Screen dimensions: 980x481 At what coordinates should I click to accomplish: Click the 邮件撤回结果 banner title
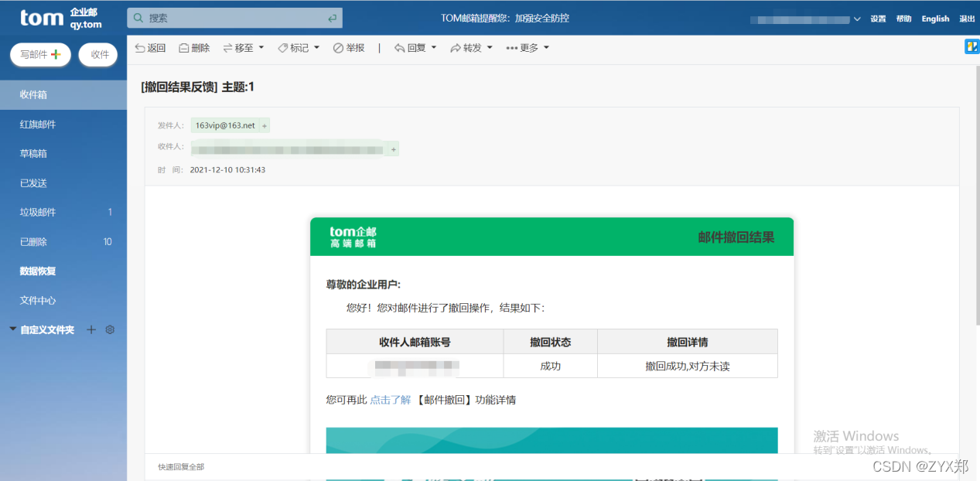[736, 237]
